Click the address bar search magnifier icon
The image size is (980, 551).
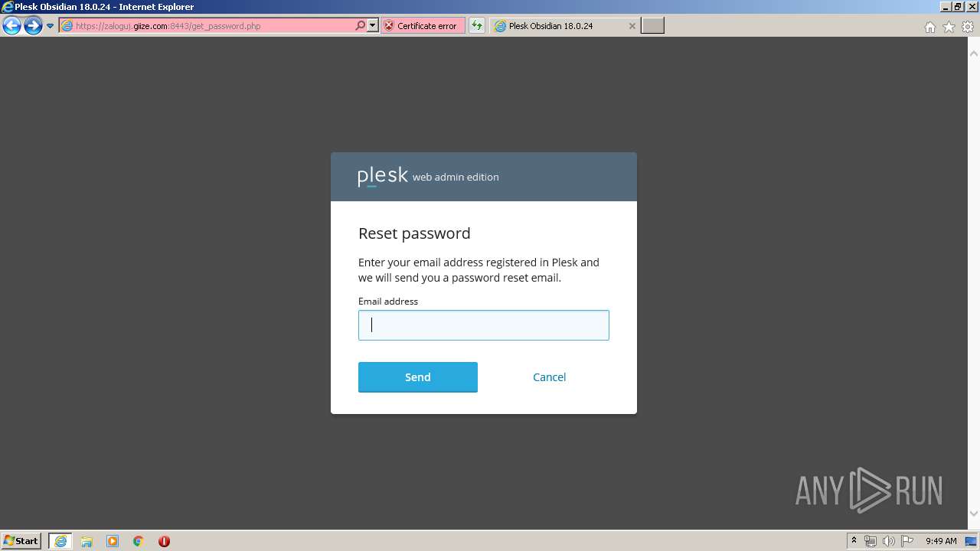361,25
